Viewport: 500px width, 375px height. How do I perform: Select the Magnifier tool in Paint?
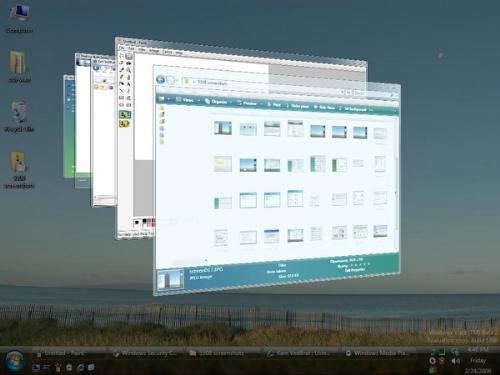tap(129, 70)
